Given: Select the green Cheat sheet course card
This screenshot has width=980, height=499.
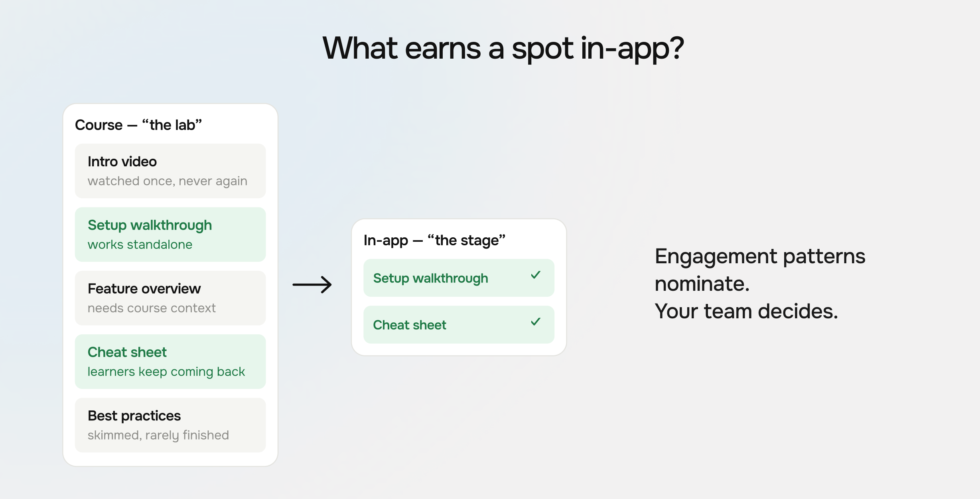Looking at the screenshot, I should pos(170,361).
